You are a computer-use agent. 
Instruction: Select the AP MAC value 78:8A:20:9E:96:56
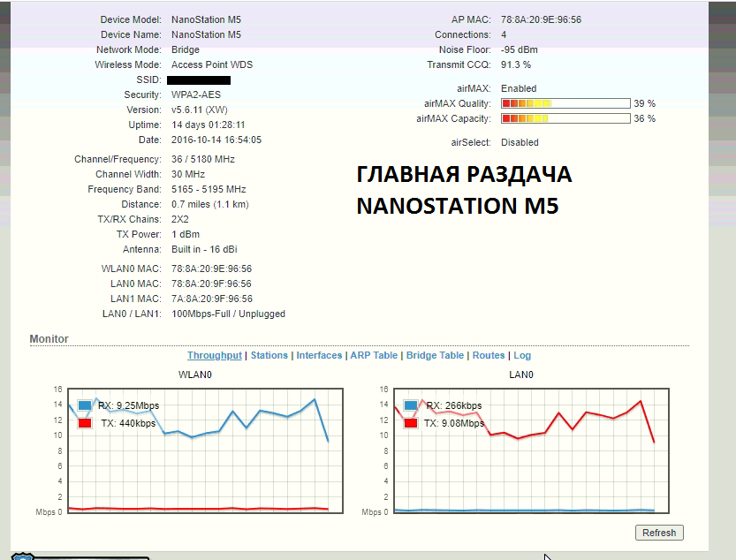[x=541, y=19]
